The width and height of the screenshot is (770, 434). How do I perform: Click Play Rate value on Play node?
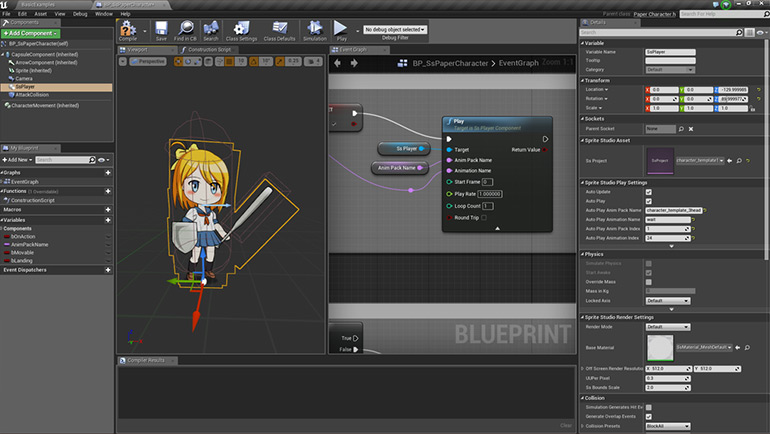[490, 194]
